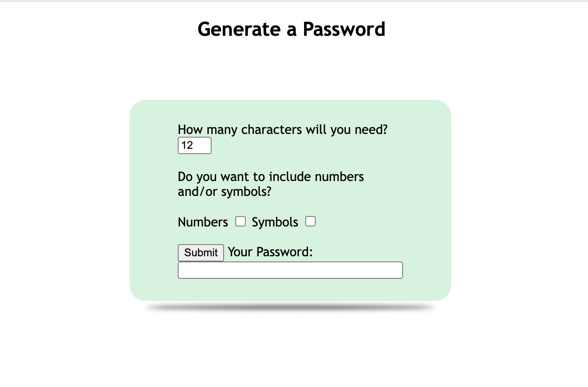Click the "Numbers" label text

[203, 222]
